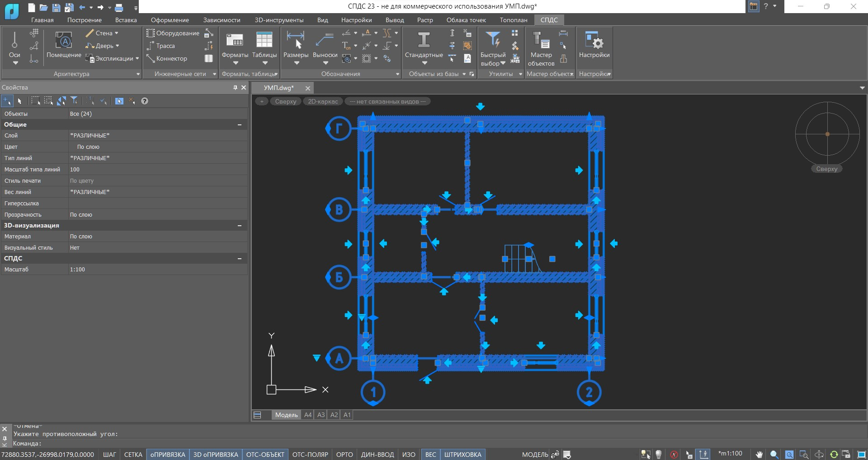Toggle 3D оПРИВЯЗКА mode
This screenshot has width=868, height=460.
[x=216, y=455]
